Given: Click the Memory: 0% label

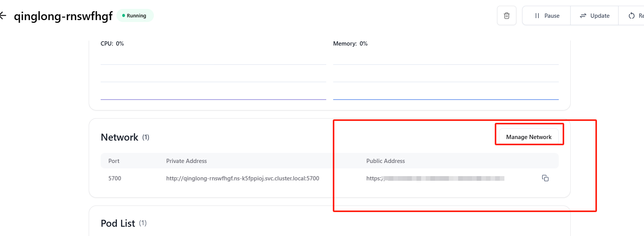Looking at the screenshot, I should 350,44.
